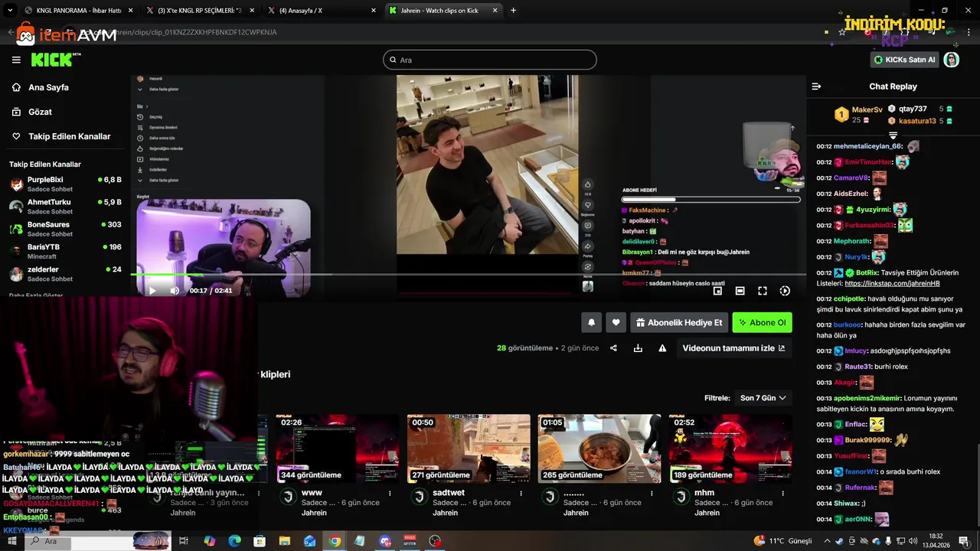Close the Jahrein - Watch clips on Kick tab
This screenshot has width=980, height=551.
495,10
